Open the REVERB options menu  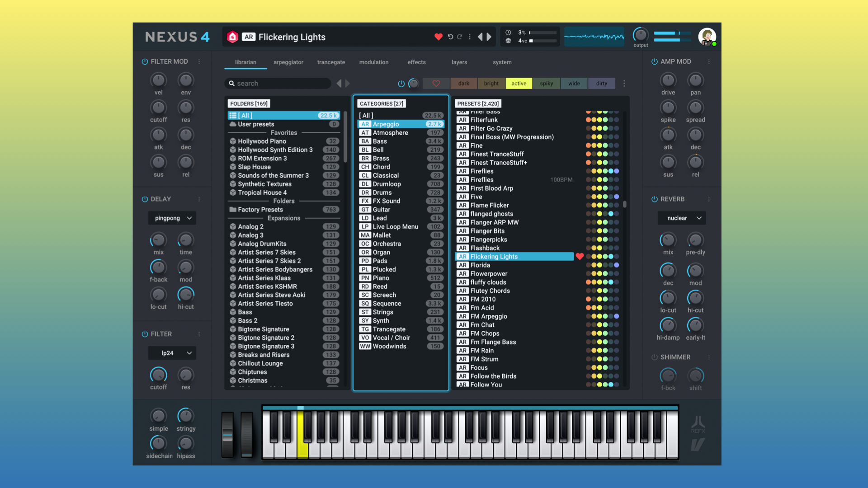pyautogui.click(x=709, y=199)
